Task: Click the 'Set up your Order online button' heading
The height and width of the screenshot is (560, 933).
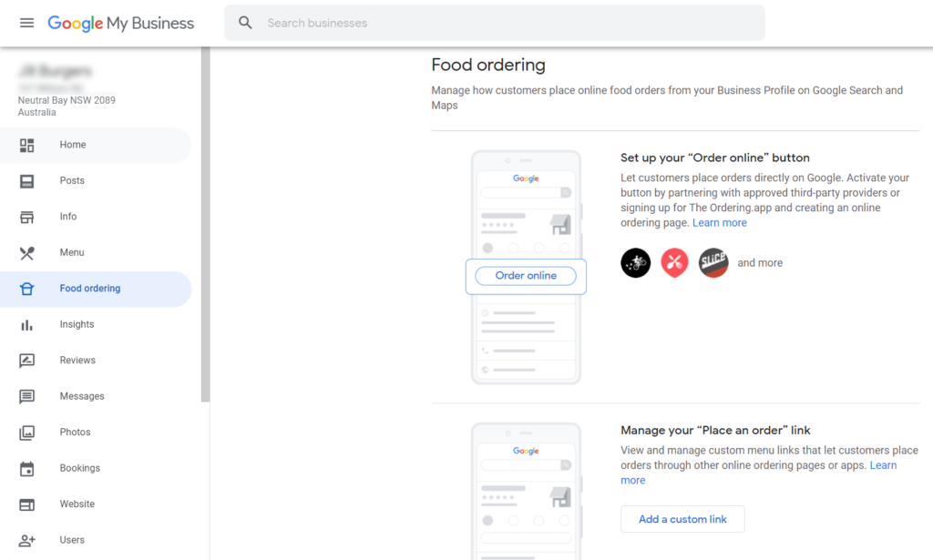Action: click(x=714, y=158)
